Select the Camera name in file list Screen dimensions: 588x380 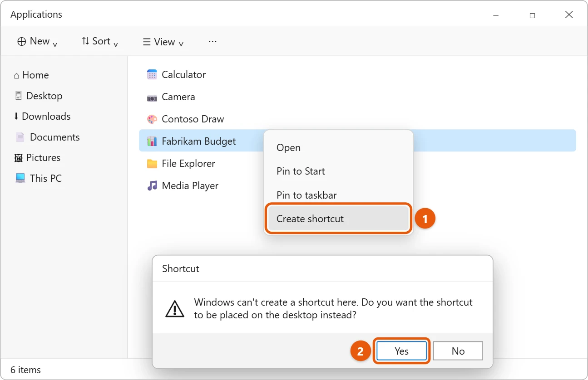tap(178, 97)
